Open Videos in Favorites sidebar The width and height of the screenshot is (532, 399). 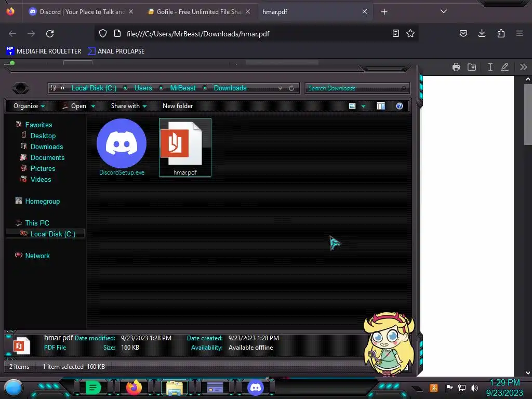point(41,179)
